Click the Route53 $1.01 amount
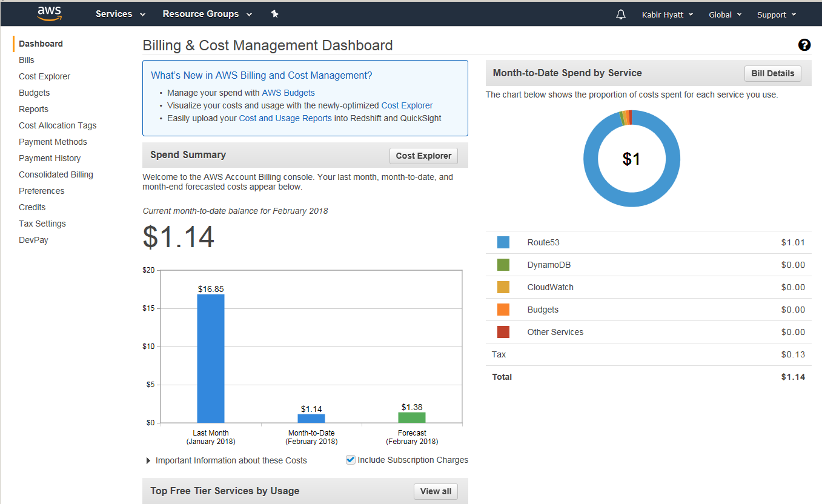822x504 pixels. (793, 242)
